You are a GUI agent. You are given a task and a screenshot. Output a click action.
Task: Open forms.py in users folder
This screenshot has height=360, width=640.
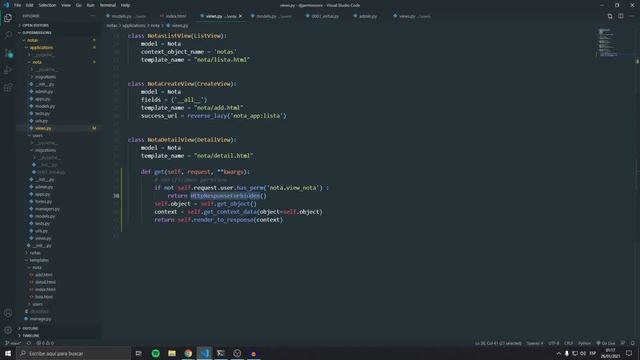(x=43, y=202)
